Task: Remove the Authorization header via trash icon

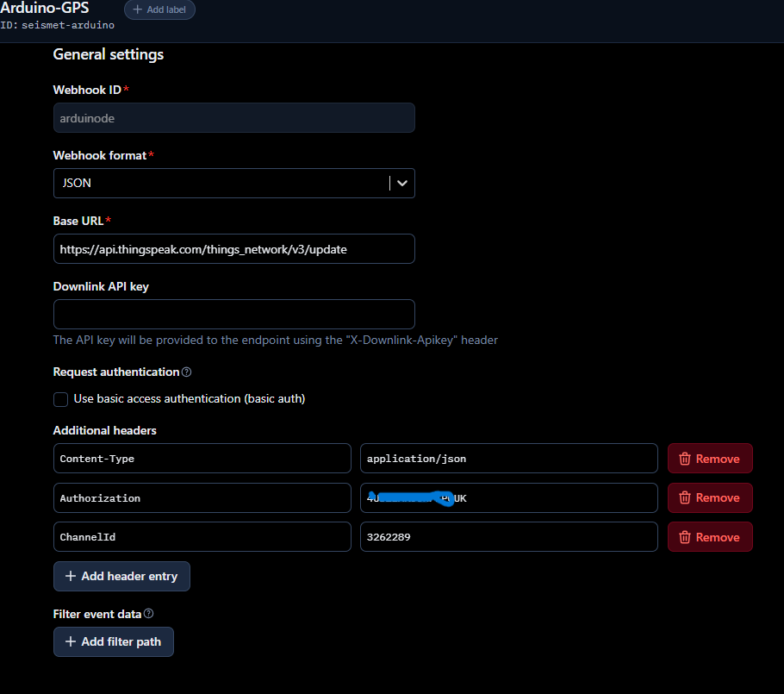Action: click(x=685, y=497)
